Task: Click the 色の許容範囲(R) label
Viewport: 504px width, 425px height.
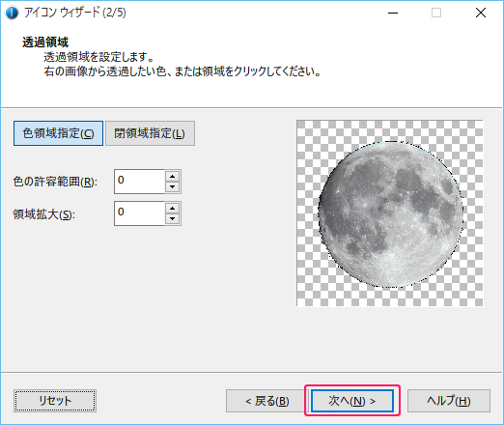Action: 55,182
